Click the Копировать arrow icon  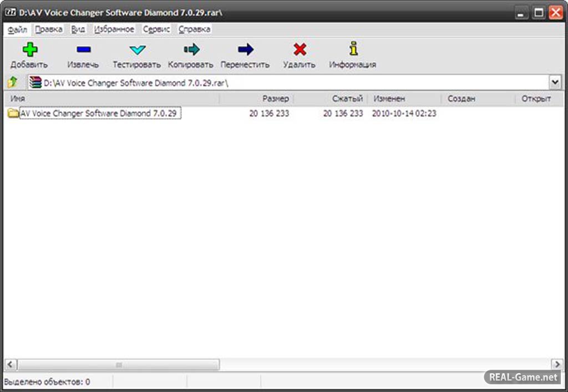tap(191, 50)
